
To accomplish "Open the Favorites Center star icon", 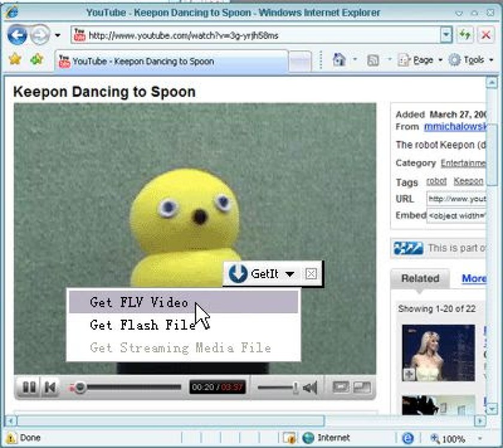I will [15, 59].
